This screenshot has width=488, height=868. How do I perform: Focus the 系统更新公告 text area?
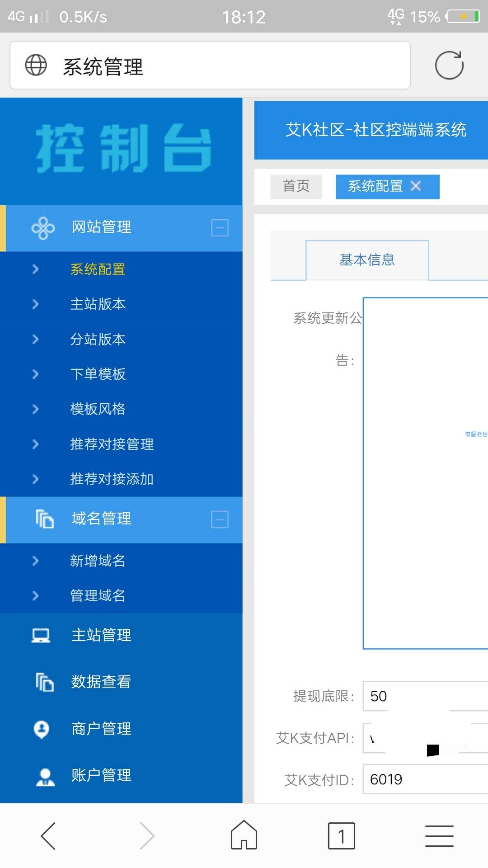pos(426,473)
